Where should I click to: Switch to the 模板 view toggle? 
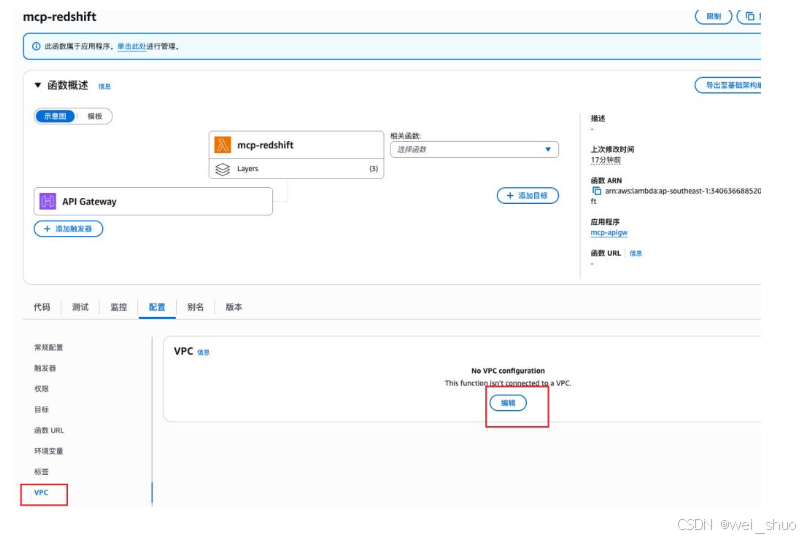tap(95, 116)
